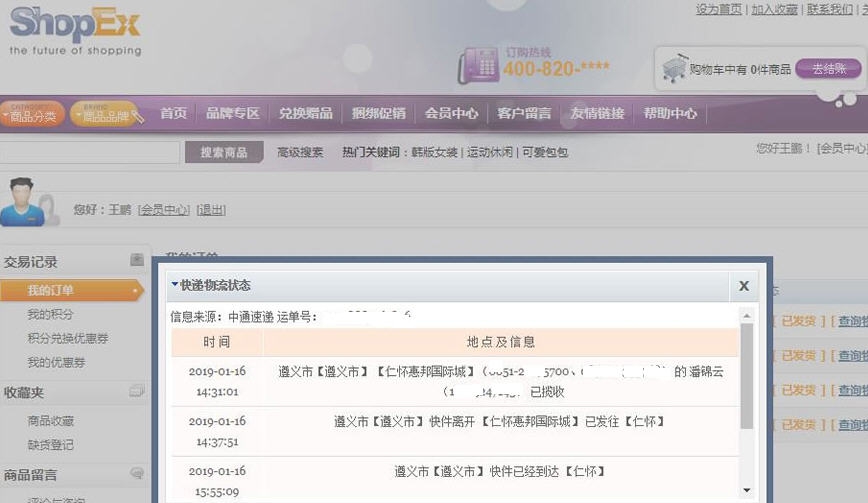Click the 2019-01-16 14:37:51 time cell
The image size is (868, 503).
217,431
